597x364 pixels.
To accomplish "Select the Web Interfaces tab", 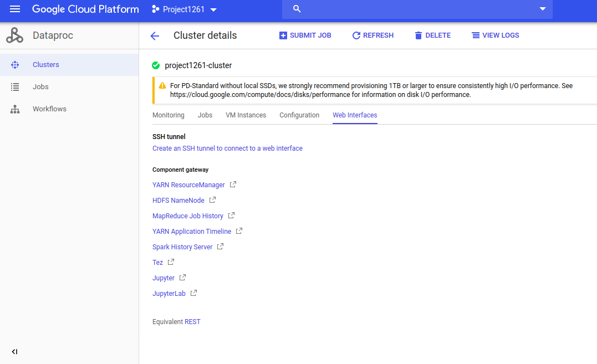I will [355, 115].
